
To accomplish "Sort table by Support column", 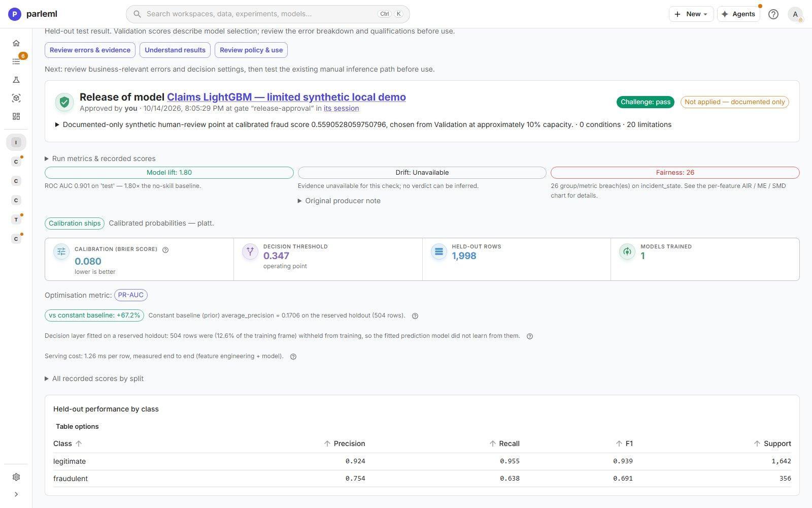I will pos(772,443).
